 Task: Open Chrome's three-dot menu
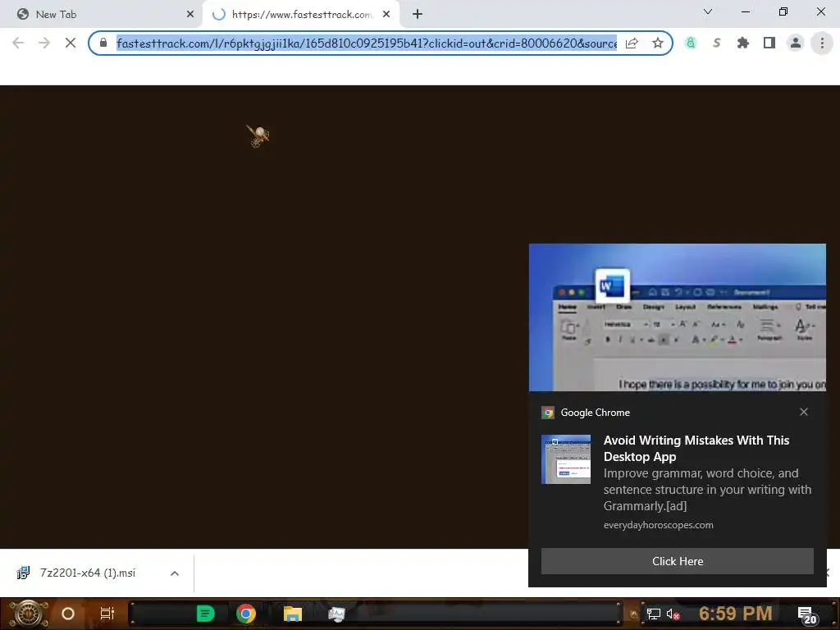click(x=822, y=43)
